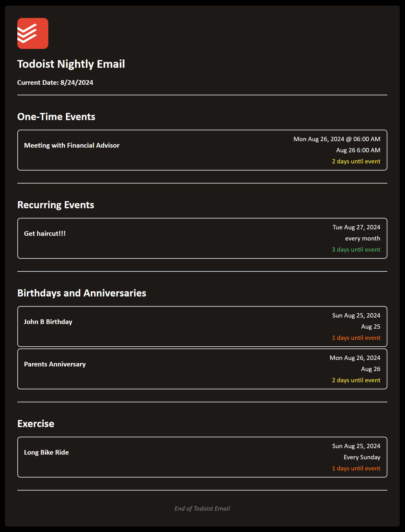Click the Mon Aug 26, 2024 @ 06:00 AM date
Screen dimensions: 405x532
[x=337, y=139]
